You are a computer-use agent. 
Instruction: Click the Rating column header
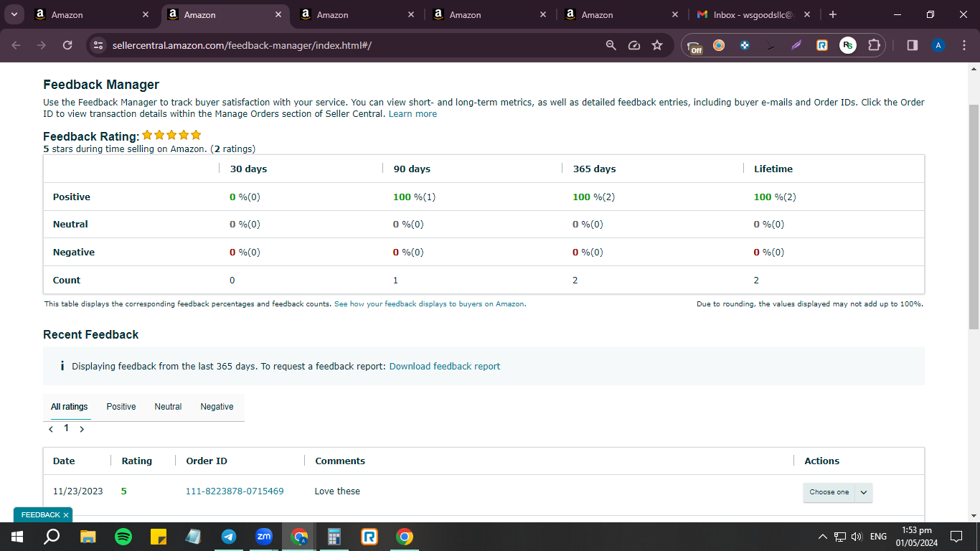[x=136, y=461]
